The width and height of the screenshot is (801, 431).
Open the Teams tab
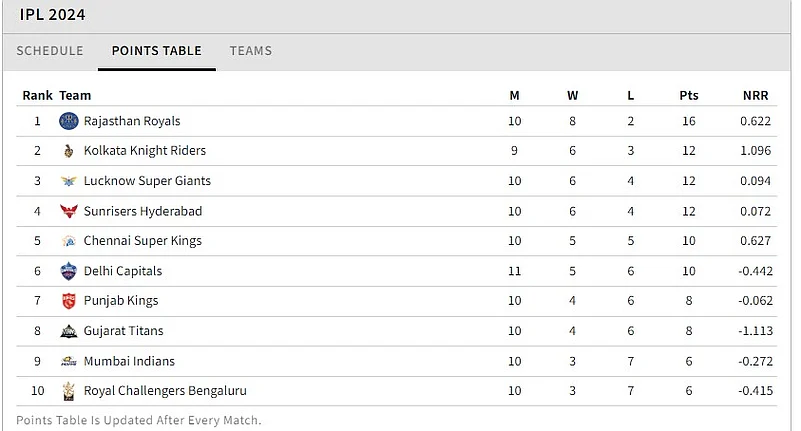[x=250, y=51]
